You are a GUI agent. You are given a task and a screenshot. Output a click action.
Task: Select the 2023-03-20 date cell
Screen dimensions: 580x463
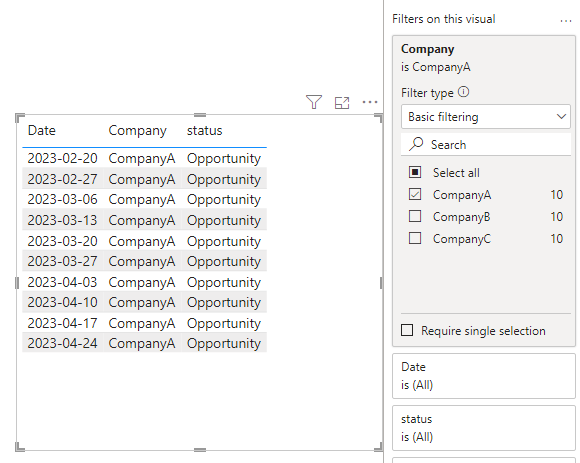[x=62, y=241]
